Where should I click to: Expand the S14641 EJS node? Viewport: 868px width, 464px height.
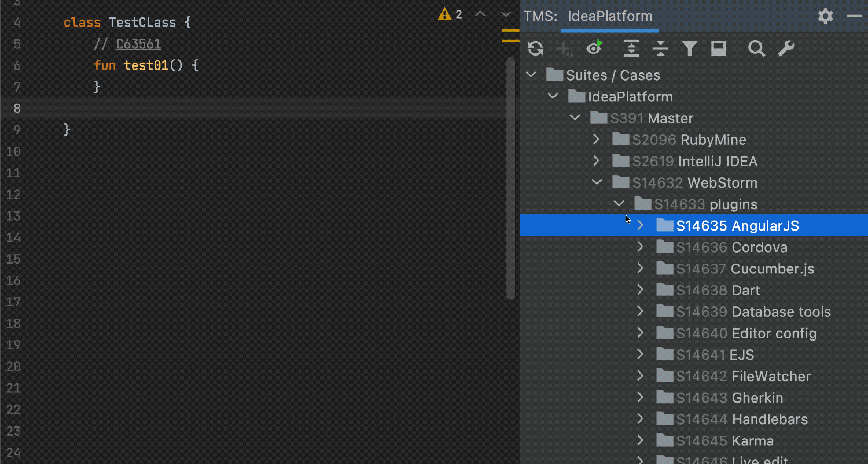[x=641, y=354]
